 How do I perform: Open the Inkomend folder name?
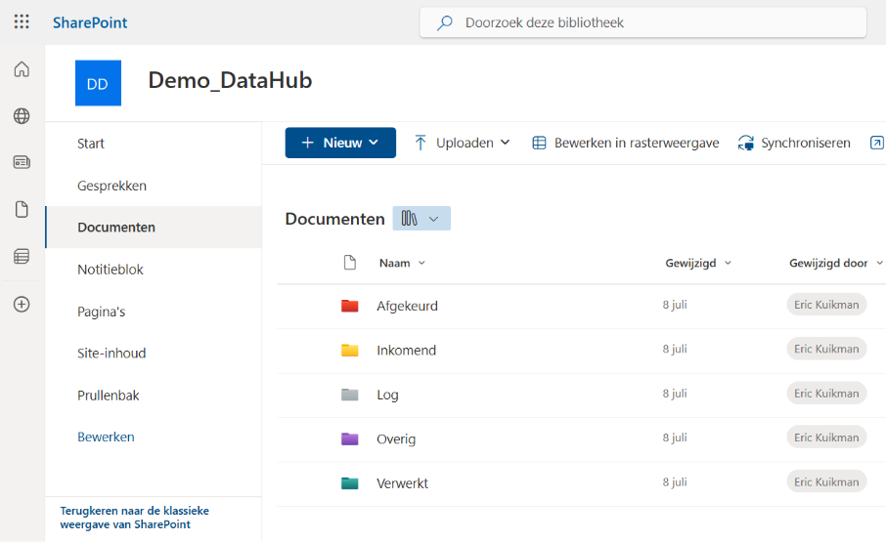point(406,350)
